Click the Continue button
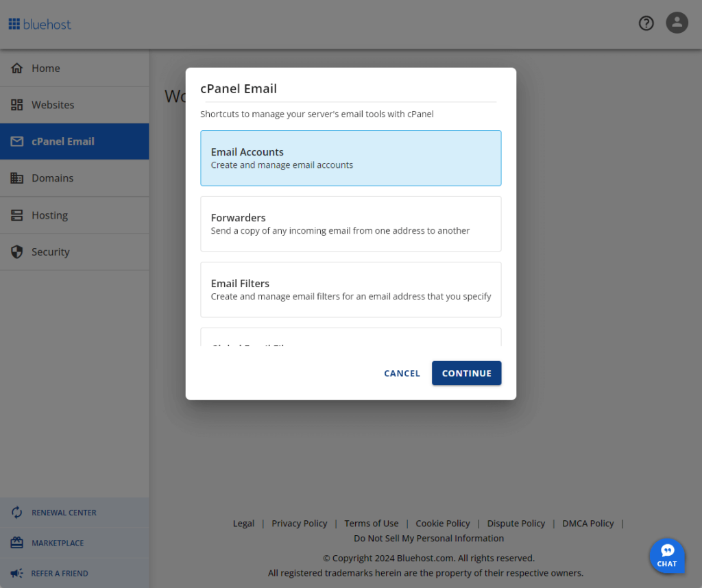This screenshot has height=588, width=702. [466, 373]
